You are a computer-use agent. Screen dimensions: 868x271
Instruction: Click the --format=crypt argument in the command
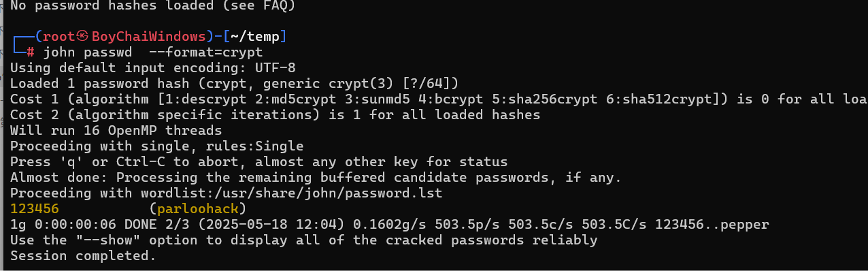pyautogui.click(x=205, y=52)
